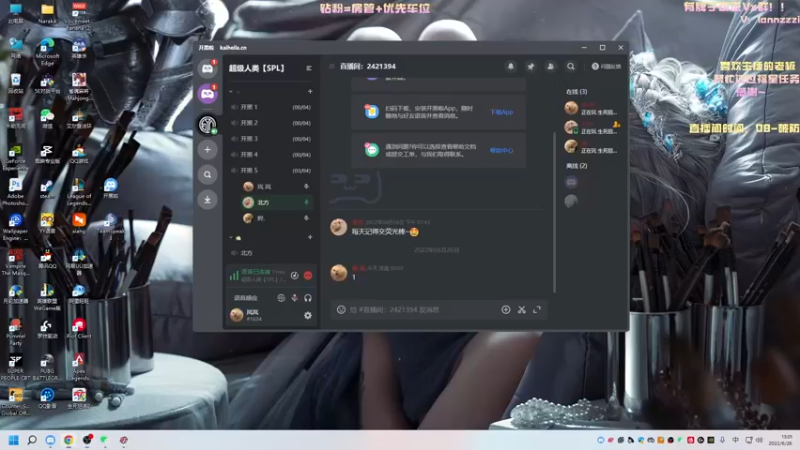Add attachment with plus circle icon

coord(506,310)
